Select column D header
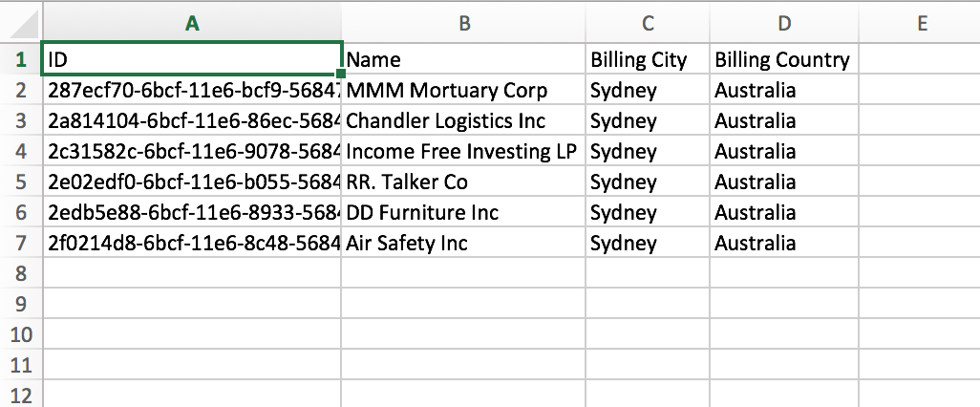 click(x=781, y=25)
